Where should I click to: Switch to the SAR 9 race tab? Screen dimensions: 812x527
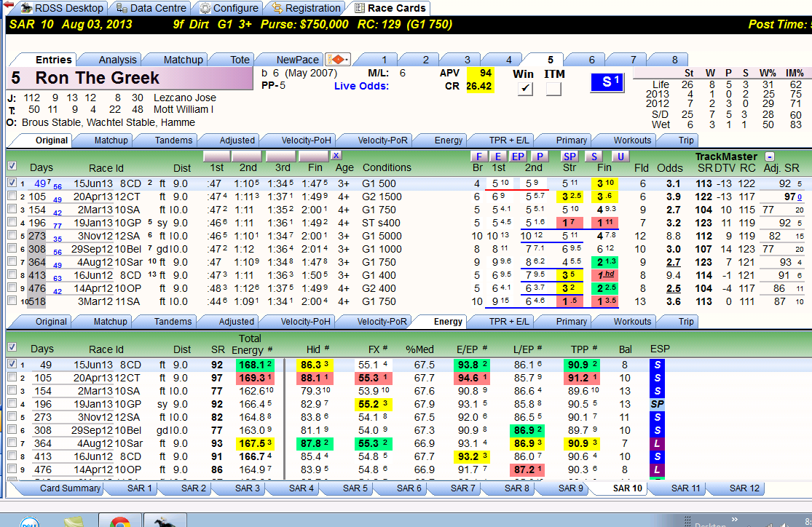click(x=570, y=488)
